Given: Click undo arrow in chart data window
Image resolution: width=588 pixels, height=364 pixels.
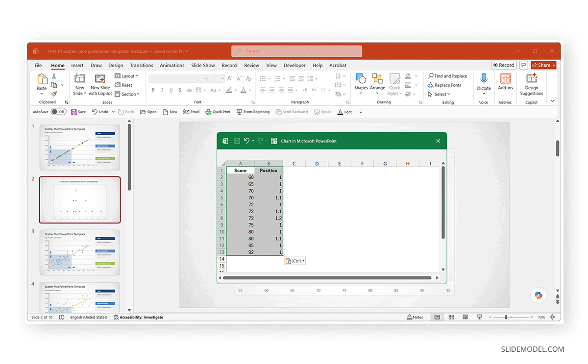Looking at the screenshot, I should (247, 141).
